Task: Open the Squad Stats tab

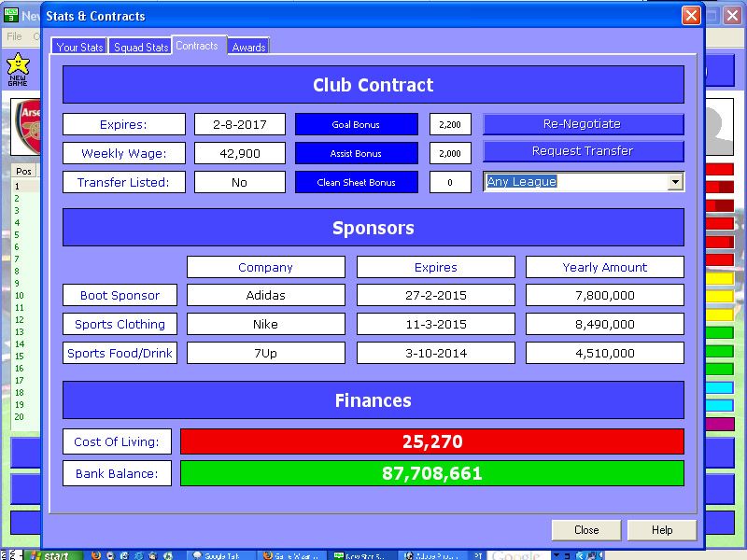Action: coord(140,47)
